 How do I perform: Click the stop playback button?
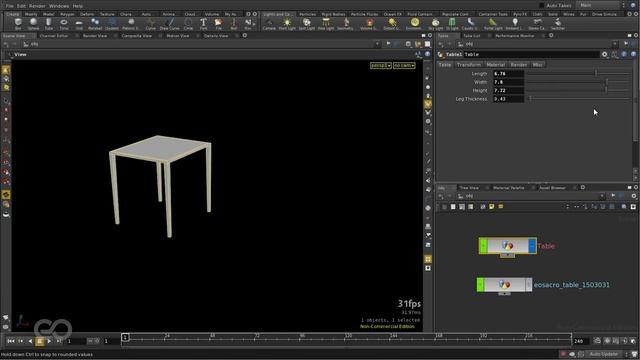coord(40,341)
